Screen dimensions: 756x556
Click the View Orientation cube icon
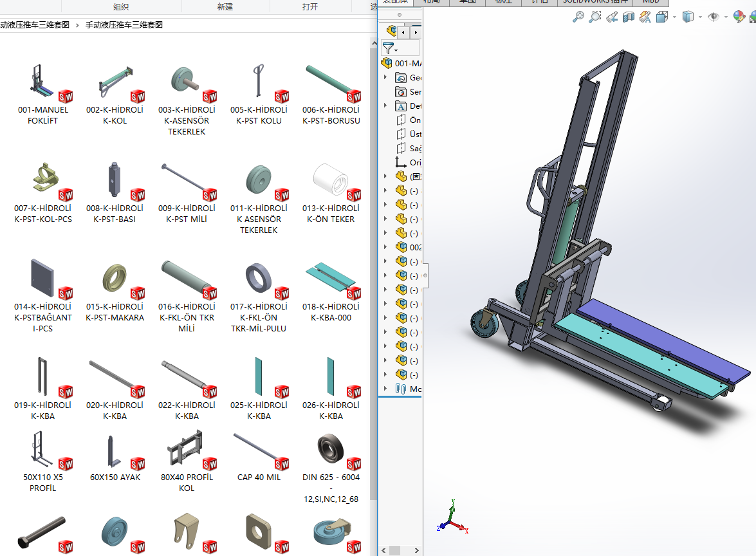pos(662,17)
